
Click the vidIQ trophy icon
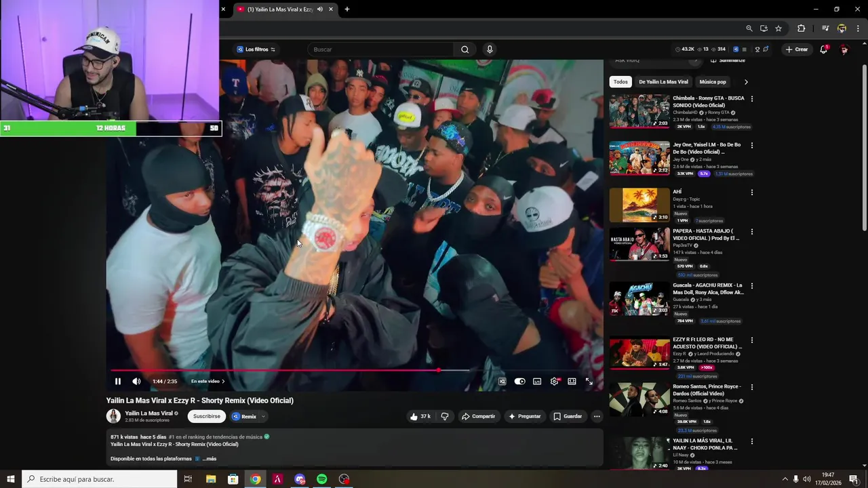[x=757, y=49]
